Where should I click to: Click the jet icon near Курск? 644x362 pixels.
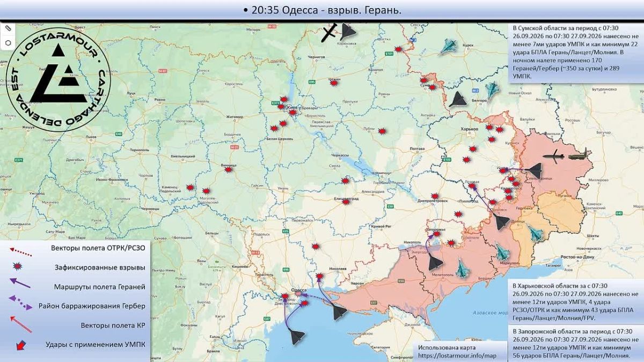pyautogui.click(x=448, y=47)
